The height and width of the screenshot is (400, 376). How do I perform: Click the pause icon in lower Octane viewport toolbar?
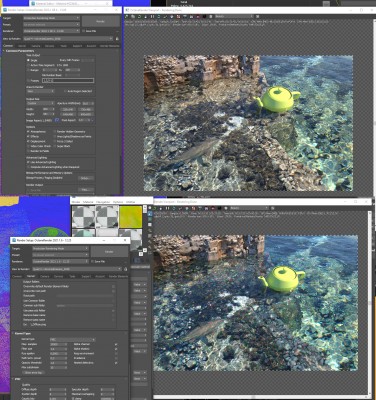pos(167,208)
